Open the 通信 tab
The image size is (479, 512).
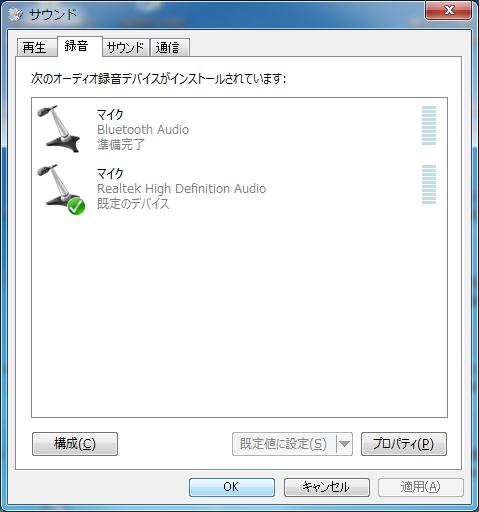[170, 47]
